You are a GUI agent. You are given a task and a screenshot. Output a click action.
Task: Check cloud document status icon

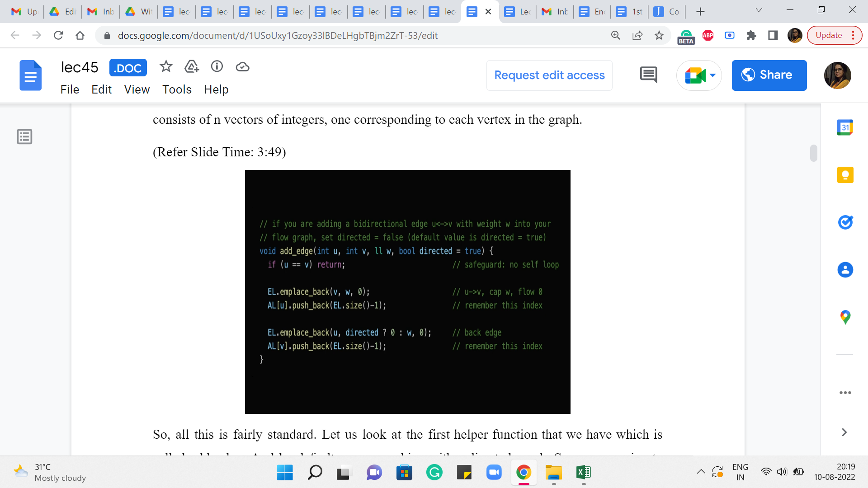[x=243, y=67]
